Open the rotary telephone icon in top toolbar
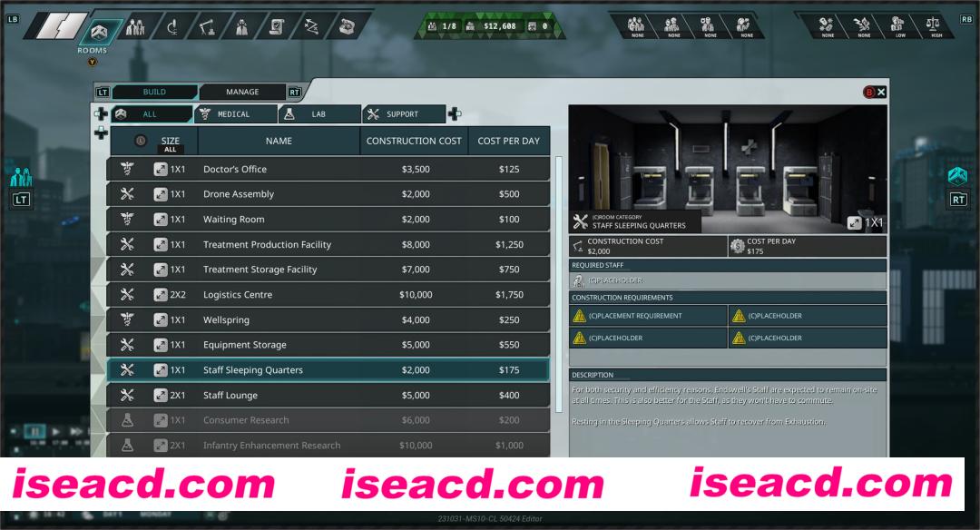Screen dimensions: 980x530 347,26
